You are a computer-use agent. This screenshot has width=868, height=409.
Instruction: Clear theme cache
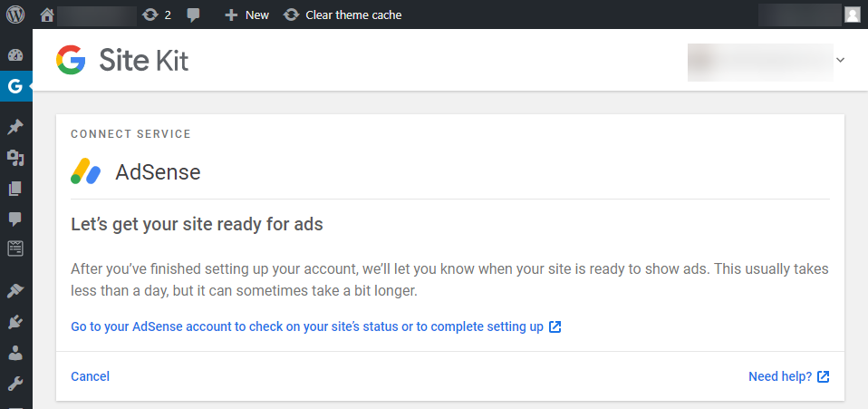(x=342, y=15)
